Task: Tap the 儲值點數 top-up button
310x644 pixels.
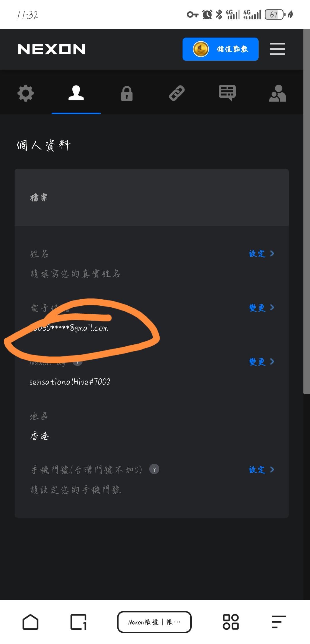Action: click(x=220, y=49)
